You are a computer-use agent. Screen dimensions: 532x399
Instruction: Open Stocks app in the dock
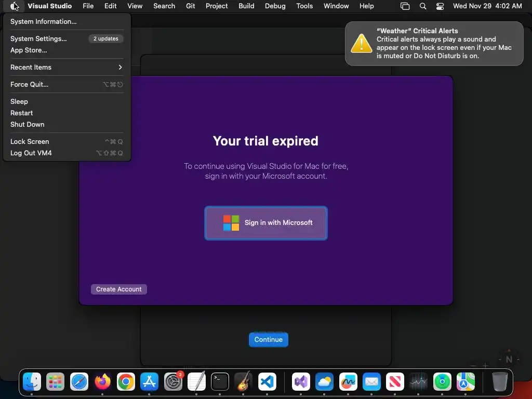tap(418, 382)
